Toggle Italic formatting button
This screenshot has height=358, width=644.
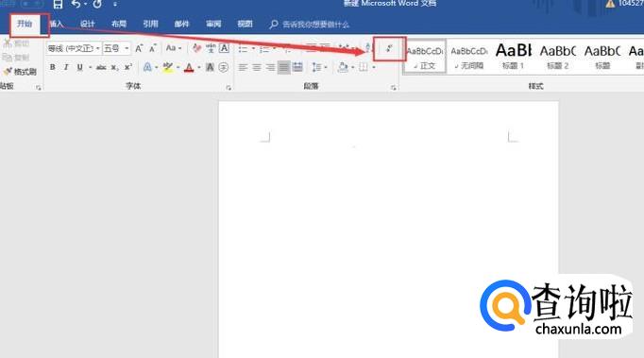(x=66, y=67)
